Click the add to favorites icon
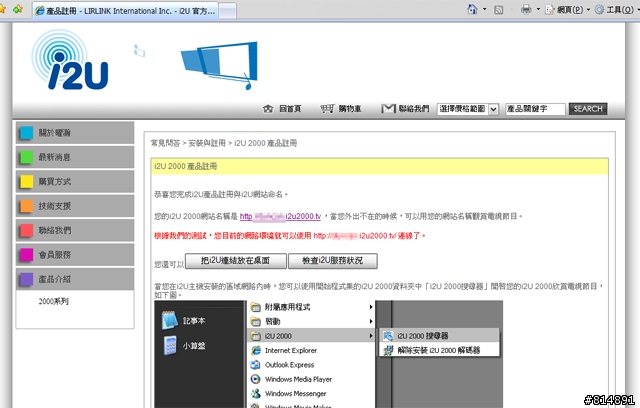The height and width of the screenshot is (408, 640). coord(18,9)
